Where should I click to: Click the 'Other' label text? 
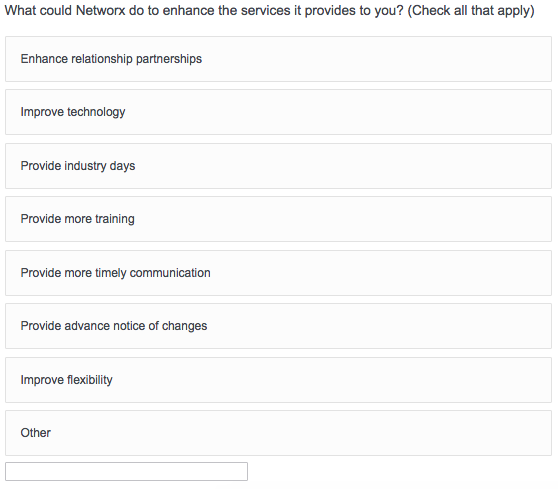(x=36, y=433)
